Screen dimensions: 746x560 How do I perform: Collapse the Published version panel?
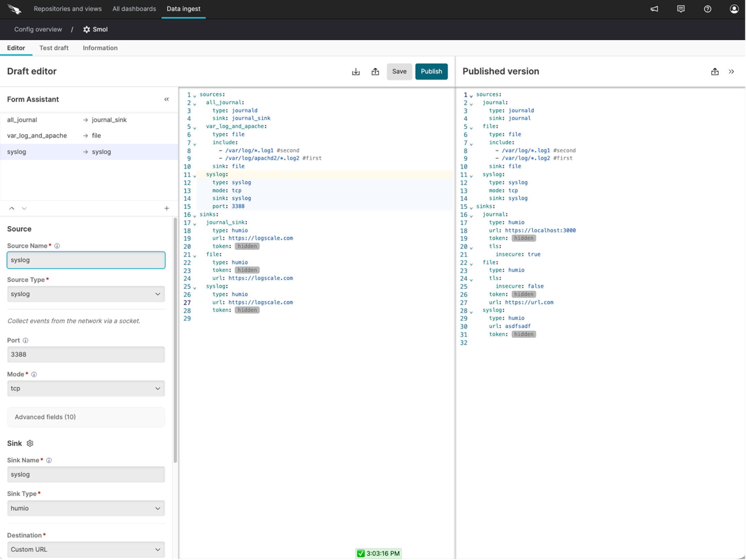[x=731, y=71]
